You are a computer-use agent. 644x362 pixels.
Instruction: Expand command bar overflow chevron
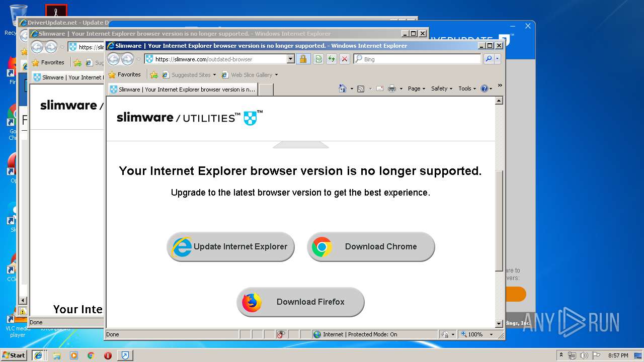[500, 86]
